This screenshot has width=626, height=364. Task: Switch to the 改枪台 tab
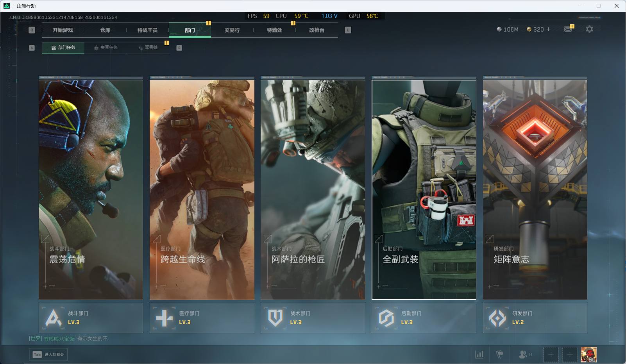(x=317, y=30)
